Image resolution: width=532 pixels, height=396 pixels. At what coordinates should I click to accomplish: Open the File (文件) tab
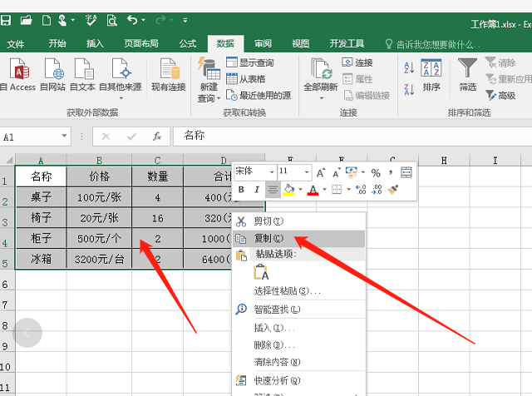[x=16, y=44]
